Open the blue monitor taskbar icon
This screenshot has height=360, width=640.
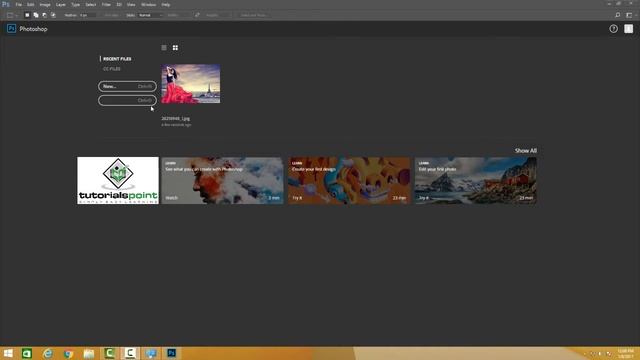151,353
